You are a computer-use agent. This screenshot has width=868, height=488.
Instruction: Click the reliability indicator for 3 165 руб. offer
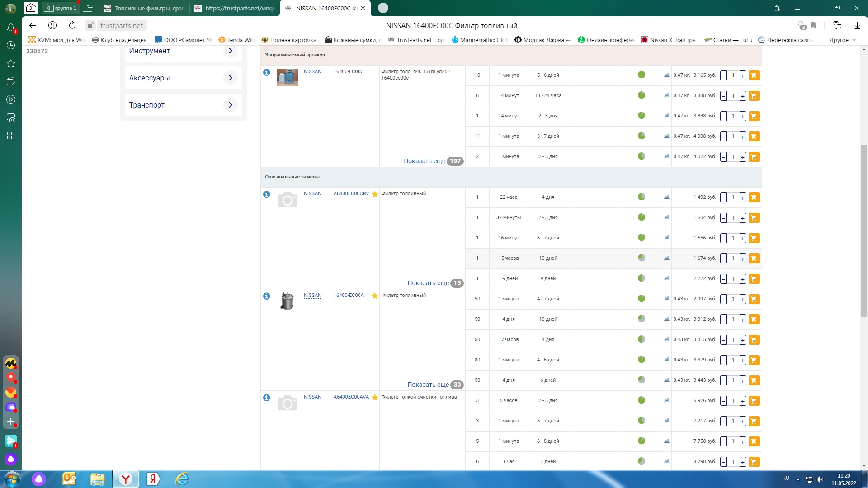click(642, 75)
